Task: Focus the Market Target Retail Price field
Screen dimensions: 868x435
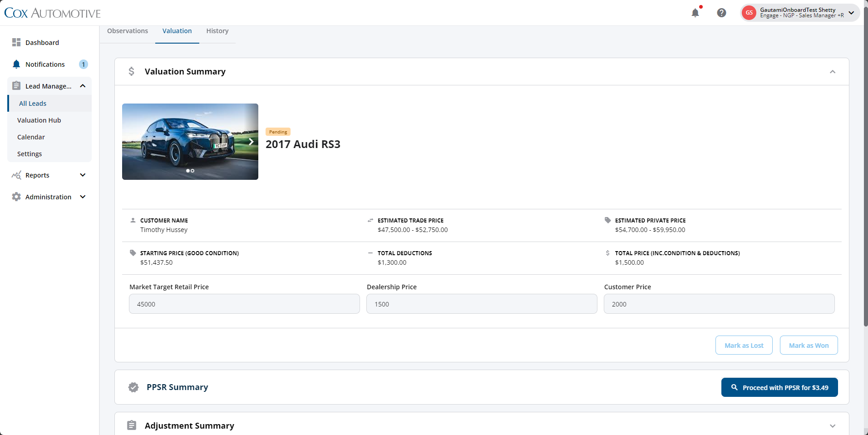Action: pos(244,304)
